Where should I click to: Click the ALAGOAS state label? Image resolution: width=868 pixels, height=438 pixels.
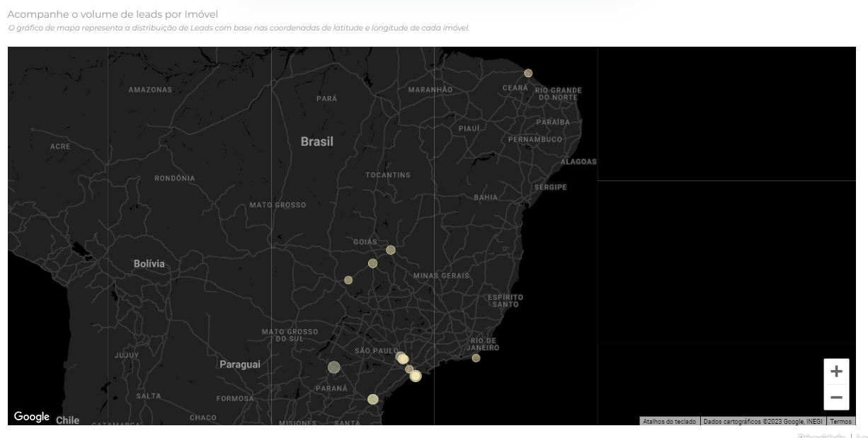578,162
